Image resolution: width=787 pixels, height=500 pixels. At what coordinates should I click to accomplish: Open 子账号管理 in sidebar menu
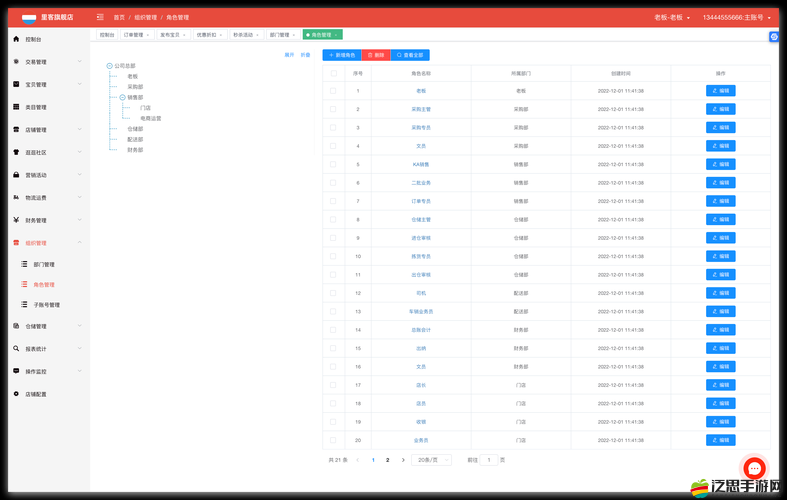pyautogui.click(x=46, y=305)
